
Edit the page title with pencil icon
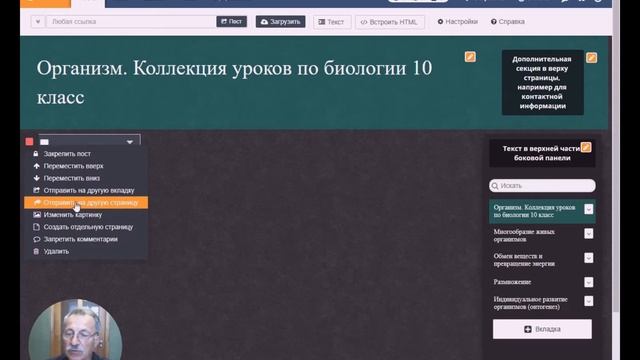click(470, 57)
